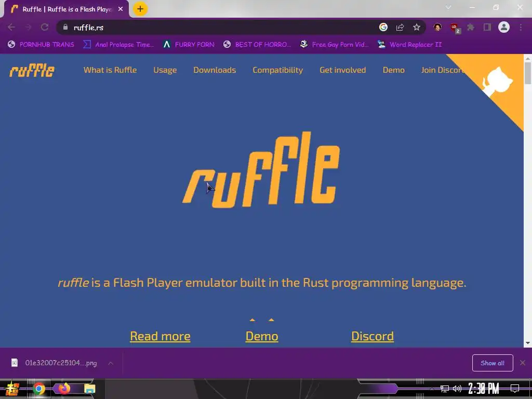Launch Firefox from the taskbar
This screenshot has width=532, height=399.
click(x=64, y=389)
